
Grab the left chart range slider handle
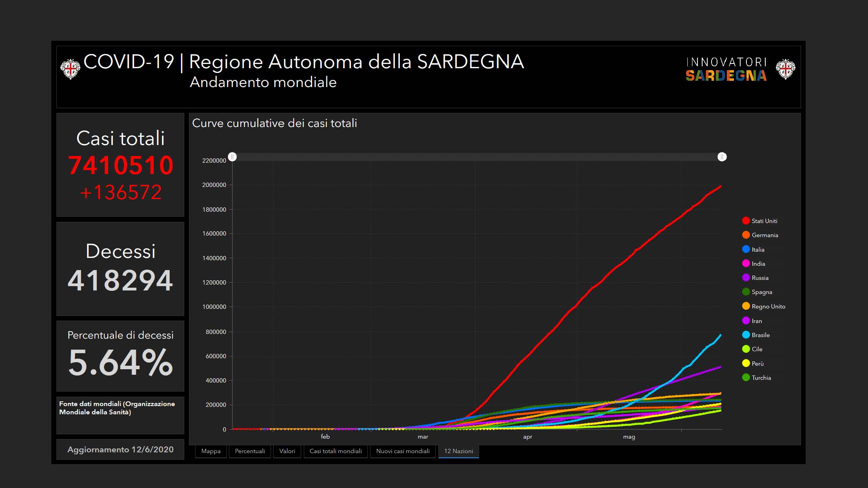(x=232, y=157)
